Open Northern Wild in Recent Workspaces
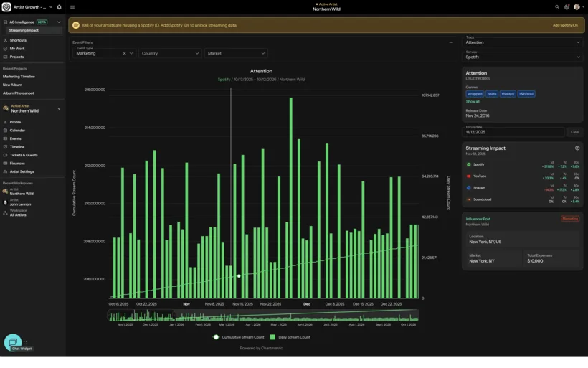This screenshot has height=368, width=588. point(22,192)
